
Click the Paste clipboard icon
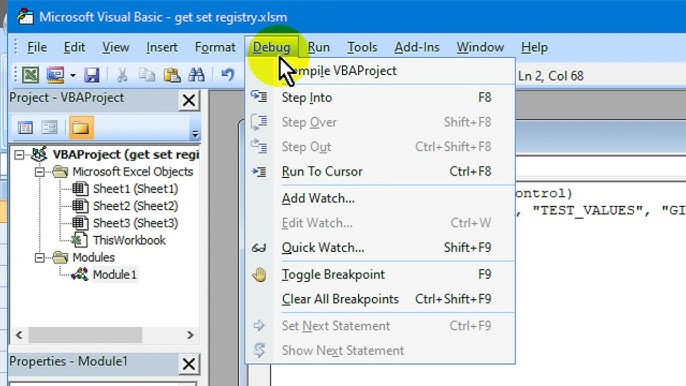pos(172,75)
